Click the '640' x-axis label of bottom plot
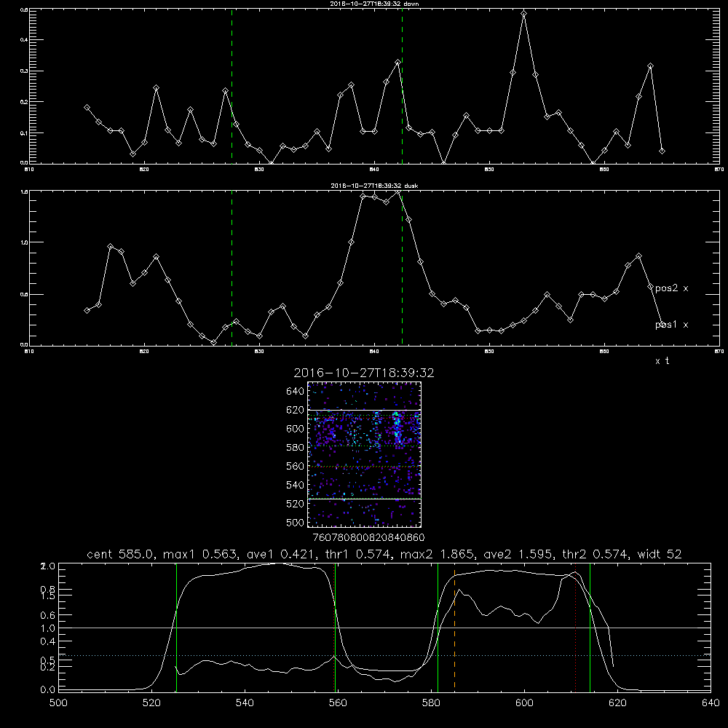The width and height of the screenshot is (728, 728). tap(711, 703)
